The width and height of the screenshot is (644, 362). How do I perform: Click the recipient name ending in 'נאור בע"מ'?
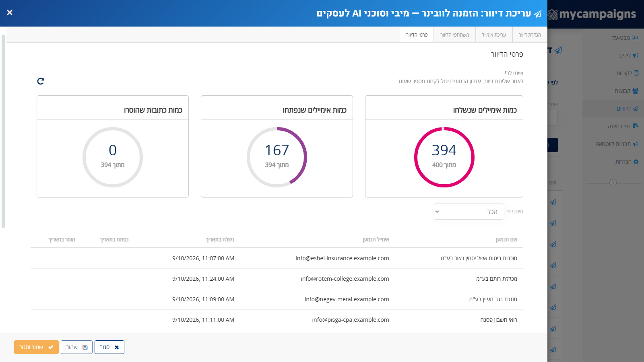(x=479, y=258)
